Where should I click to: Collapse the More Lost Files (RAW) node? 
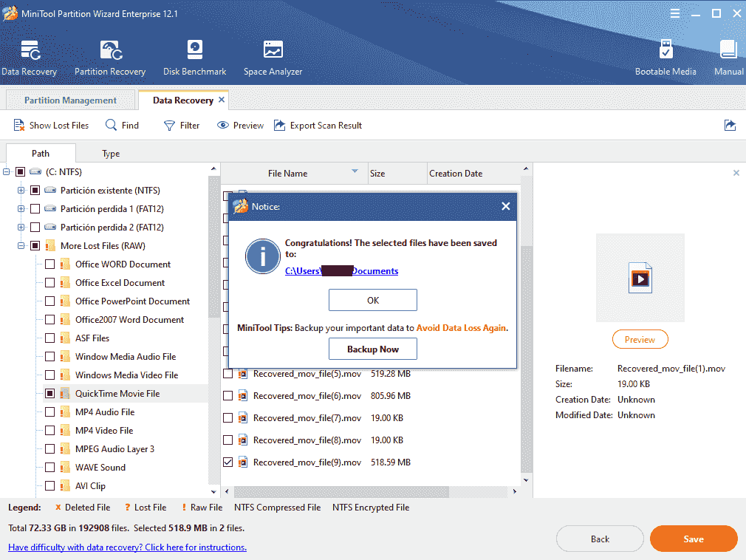pos(21,246)
